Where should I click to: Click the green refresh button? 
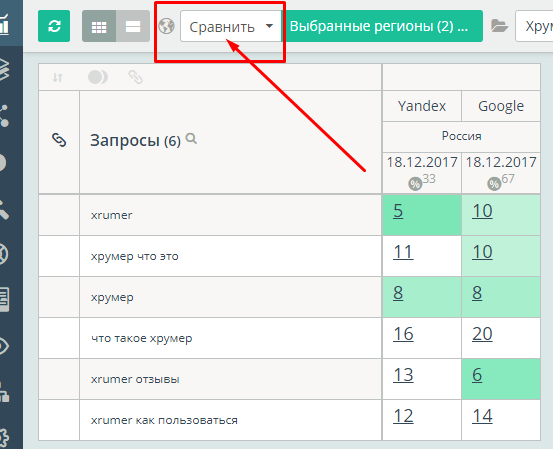pos(54,26)
